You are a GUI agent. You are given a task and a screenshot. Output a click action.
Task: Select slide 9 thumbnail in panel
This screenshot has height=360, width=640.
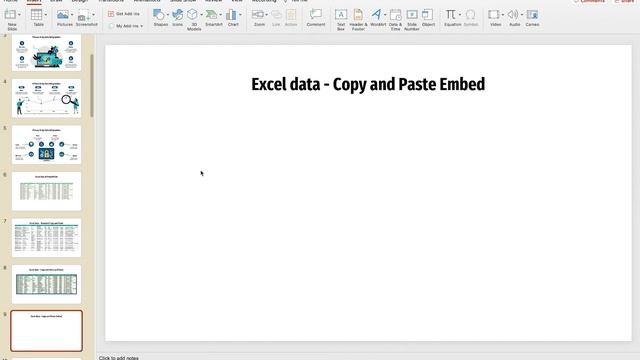(47, 331)
